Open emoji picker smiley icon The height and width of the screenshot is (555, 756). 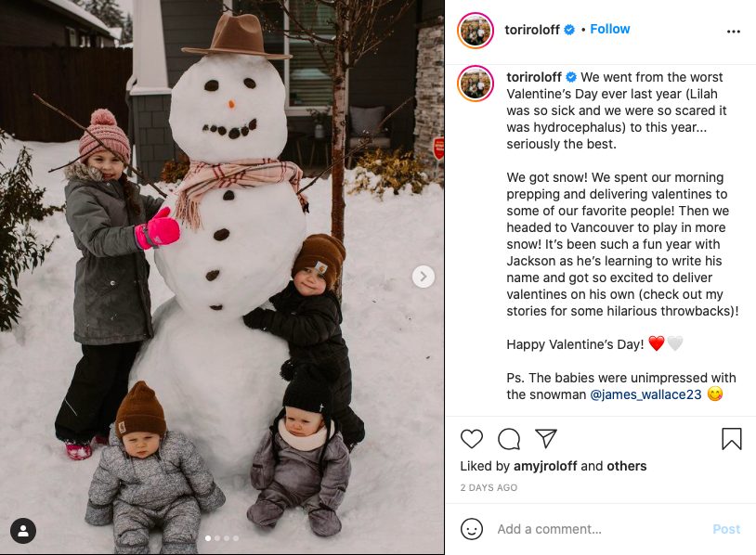tap(472, 529)
